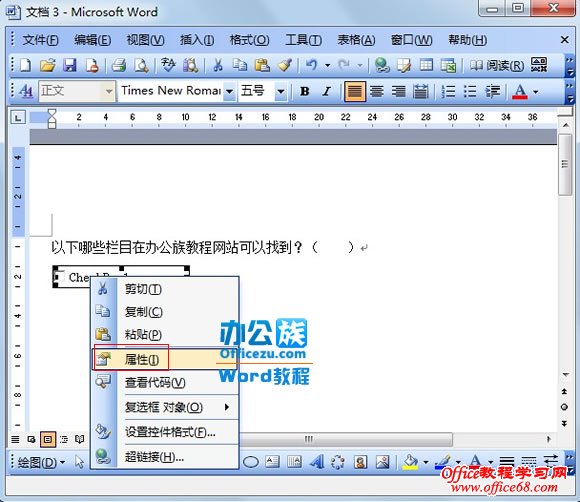Open the 工具(T) menu

click(x=303, y=40)
